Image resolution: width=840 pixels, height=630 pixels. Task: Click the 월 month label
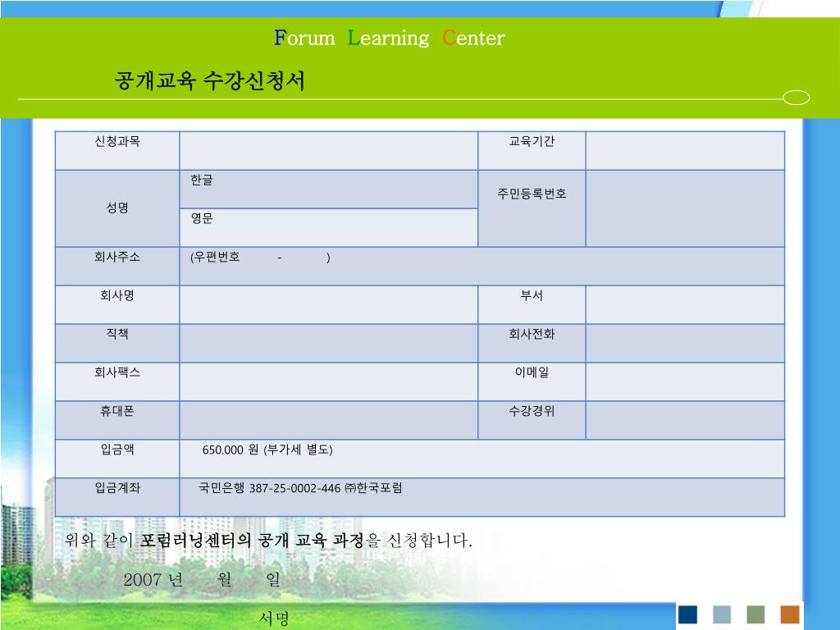coord(225,579)
